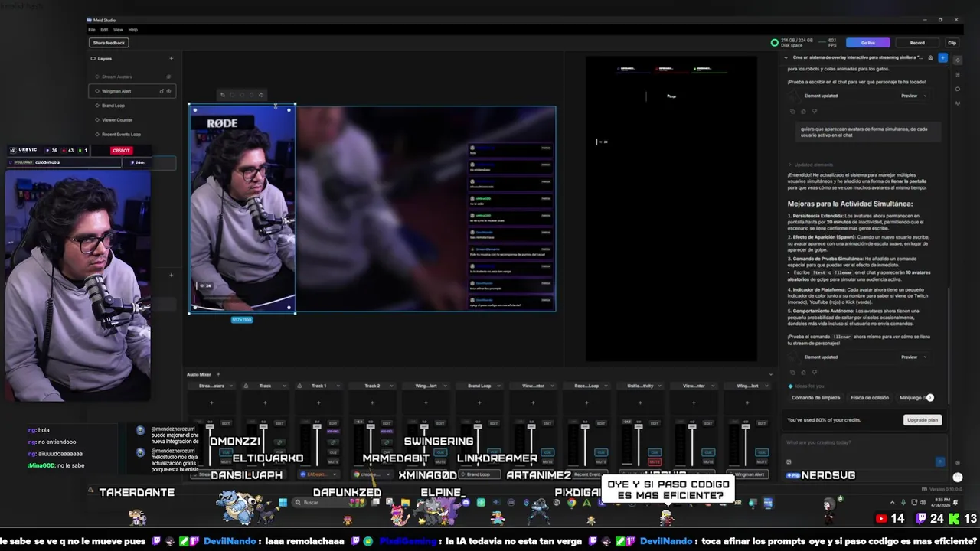Start new chat with blue plus button
Viewport: 980px width, 551px height.
(942, 57)
